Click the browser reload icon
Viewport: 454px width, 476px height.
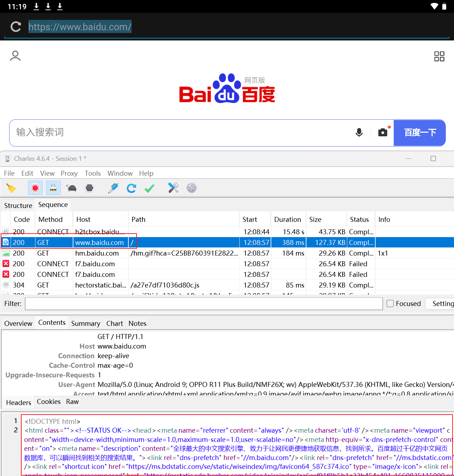point(16,27)
